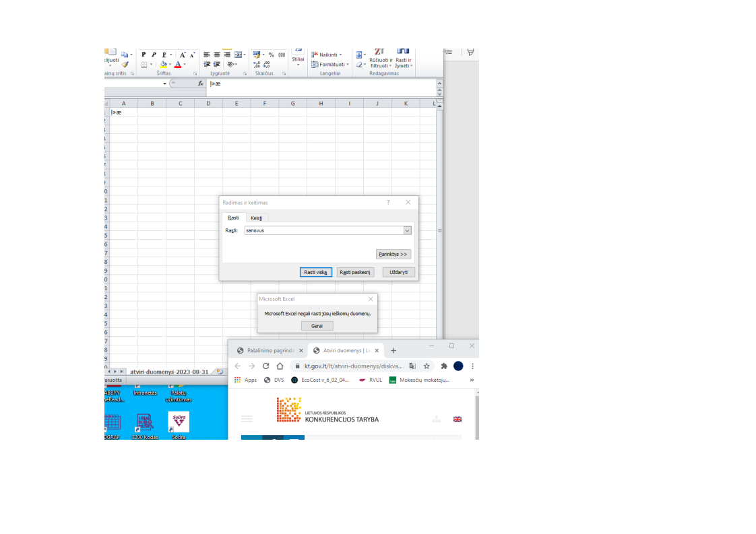Switch site language via UK flag icon

[458, 419]
